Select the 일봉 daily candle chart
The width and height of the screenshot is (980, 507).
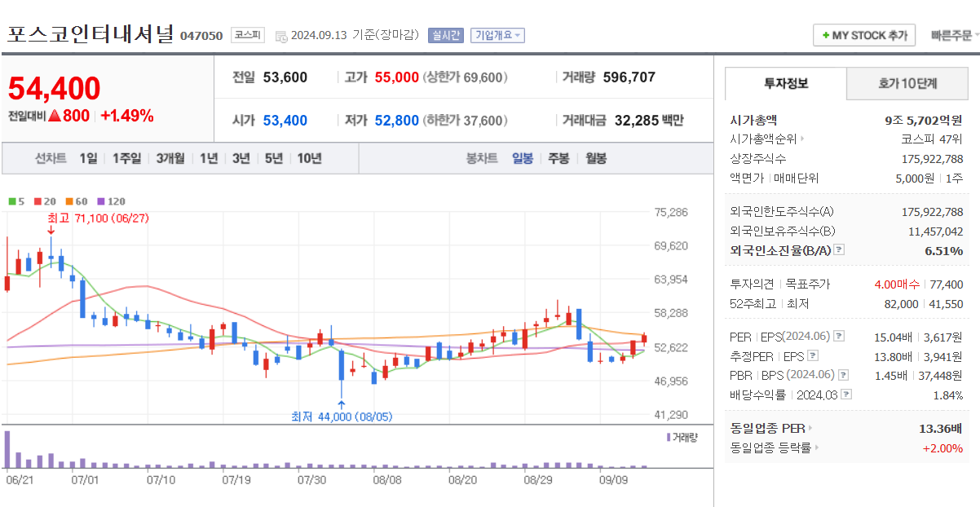click(x=523, y=158)
